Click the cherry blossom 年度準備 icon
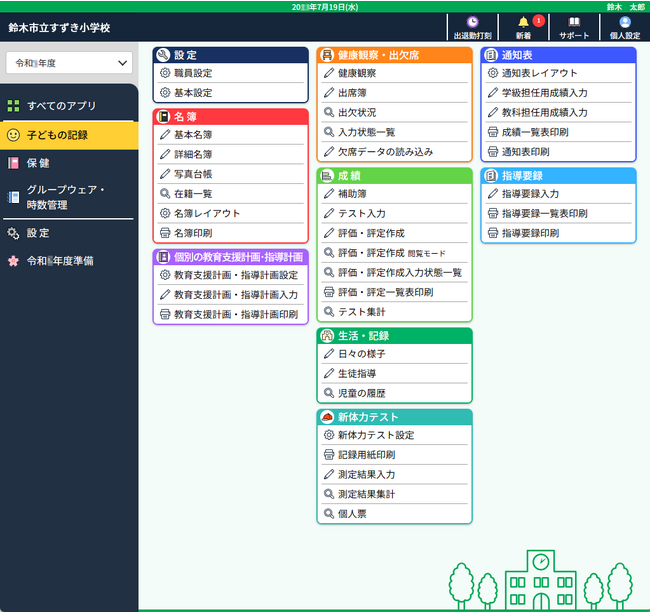This screenshot has height=612, width=650. click(13, 261)
